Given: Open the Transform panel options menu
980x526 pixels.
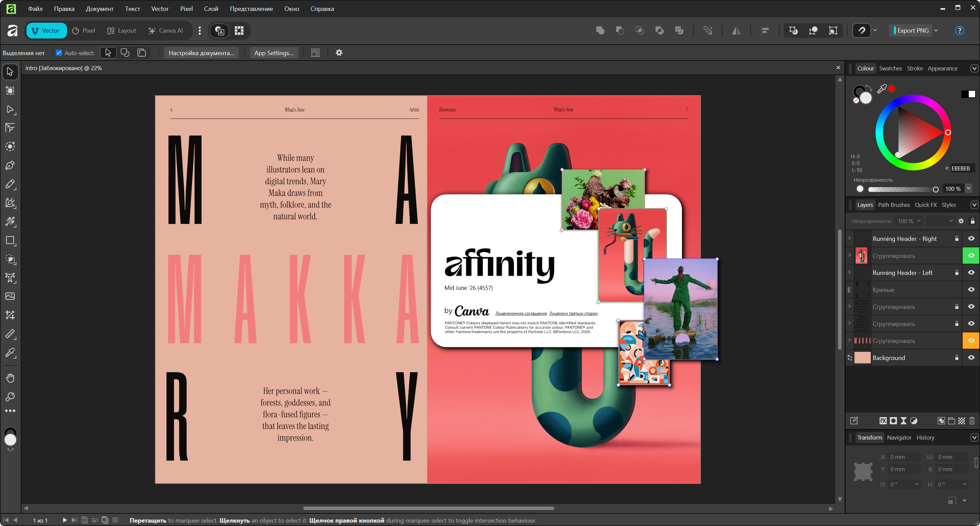Looking at the screenshot, I should point(974,438).
